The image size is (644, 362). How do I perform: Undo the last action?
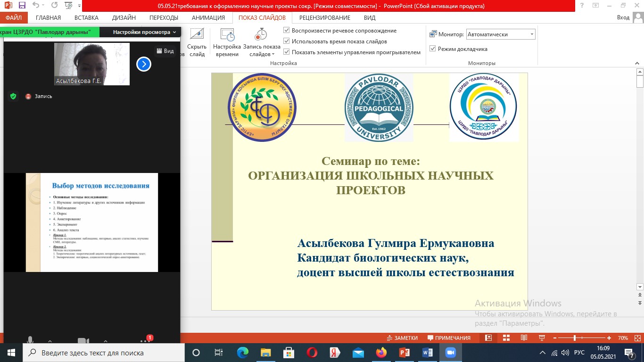pos(36,6)
